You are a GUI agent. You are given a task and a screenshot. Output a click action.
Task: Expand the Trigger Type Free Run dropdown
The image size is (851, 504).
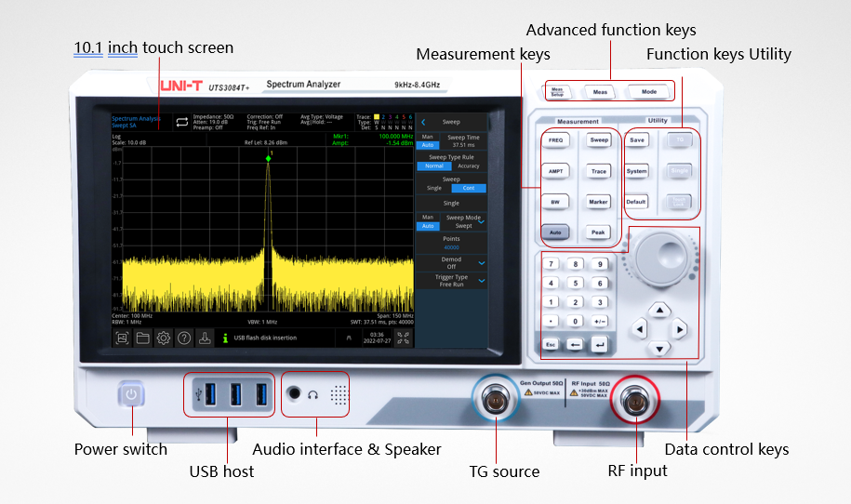481,281
